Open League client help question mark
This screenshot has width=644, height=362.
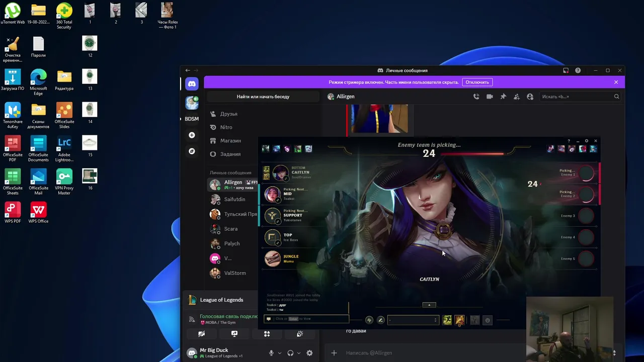click(569, 141)
